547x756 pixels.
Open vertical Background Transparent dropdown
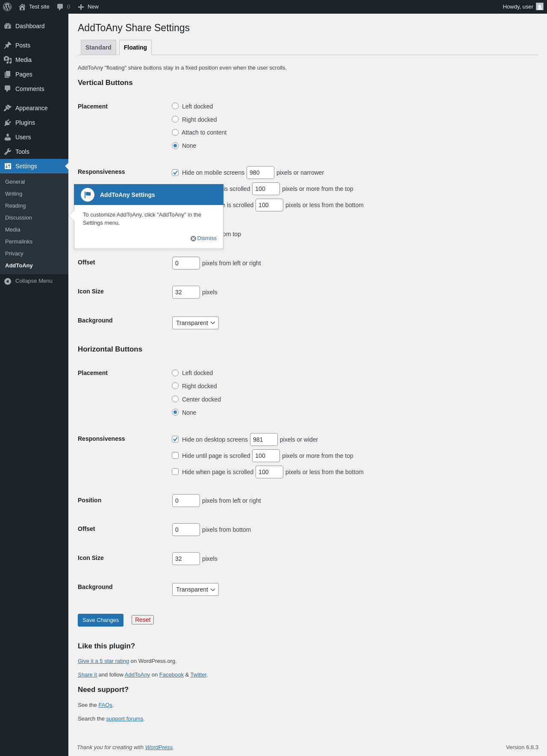pos(195,323)
